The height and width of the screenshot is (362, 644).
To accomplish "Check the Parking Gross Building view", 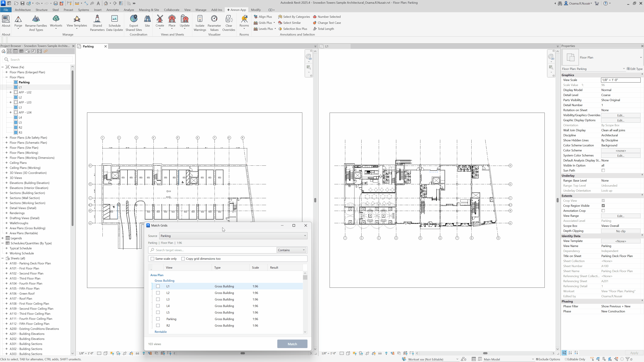I will click(x=158, y=319).
